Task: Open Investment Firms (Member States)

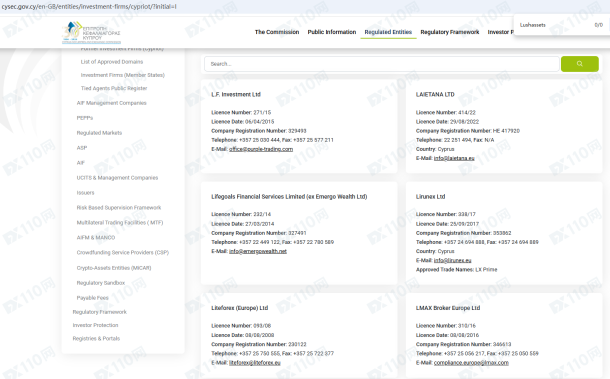Action: point(123,75)
